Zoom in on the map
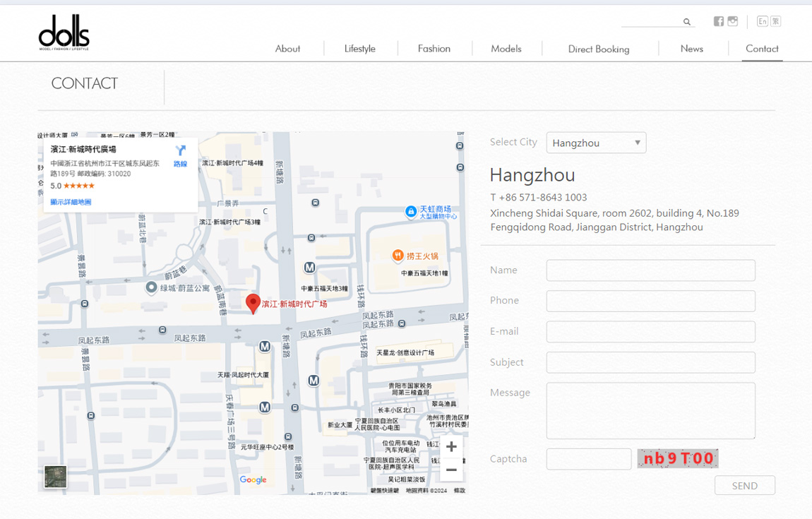Viewport: 812px width, 519px height. [x=451, y=446]
